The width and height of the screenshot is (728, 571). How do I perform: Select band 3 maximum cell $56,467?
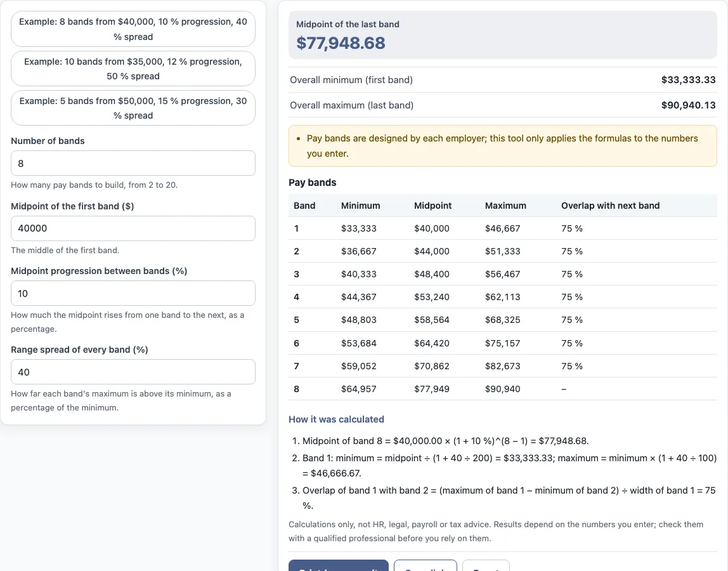point(502,274)
